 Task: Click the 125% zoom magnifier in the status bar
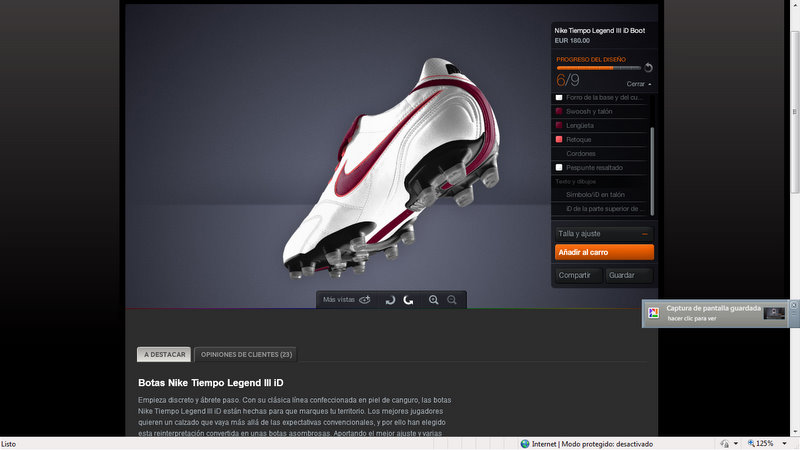tap(751, 443)
